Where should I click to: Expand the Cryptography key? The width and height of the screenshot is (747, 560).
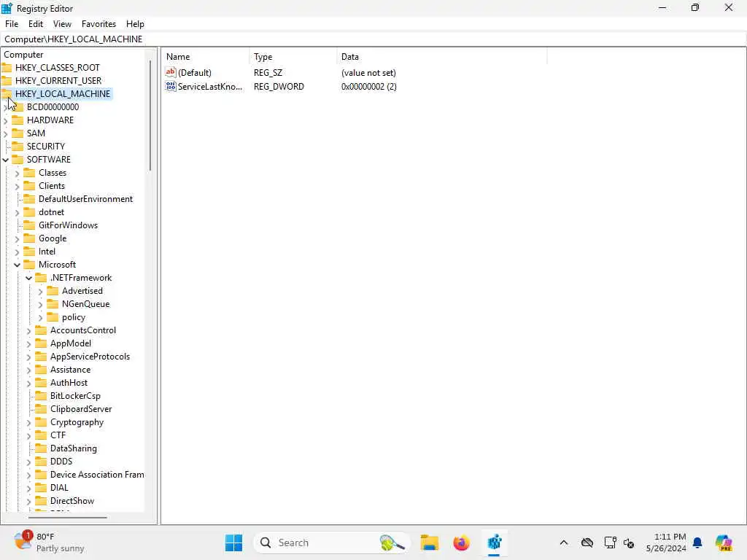click(x=28, y=423)
